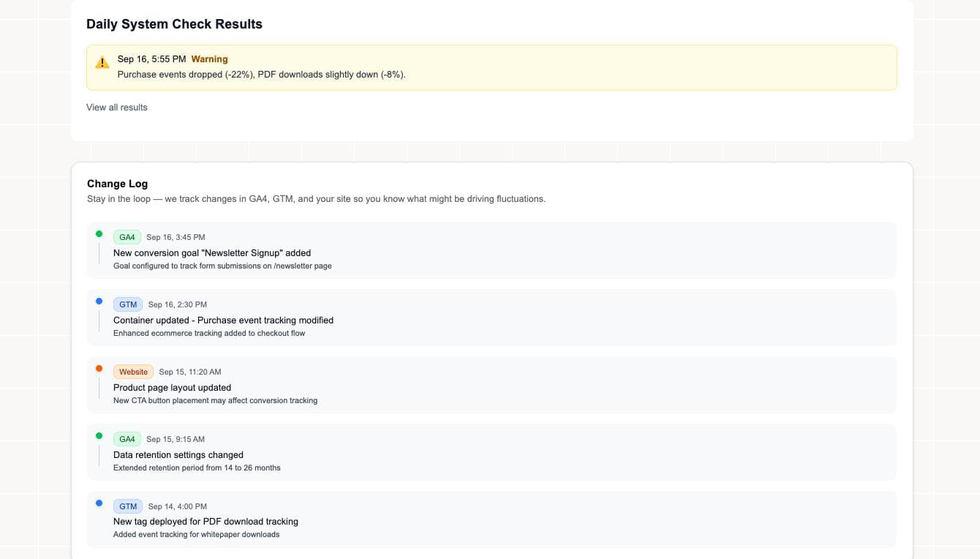Select the GTM tag dated Sep 16, 2:30 PM
Screen dimensions: 980x559
coord(128,304)
